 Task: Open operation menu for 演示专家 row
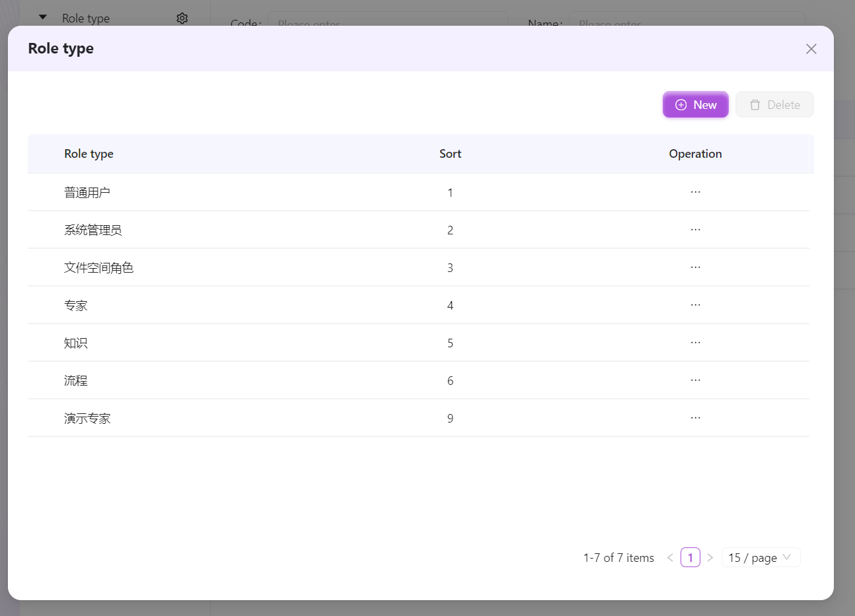(695, 418)
